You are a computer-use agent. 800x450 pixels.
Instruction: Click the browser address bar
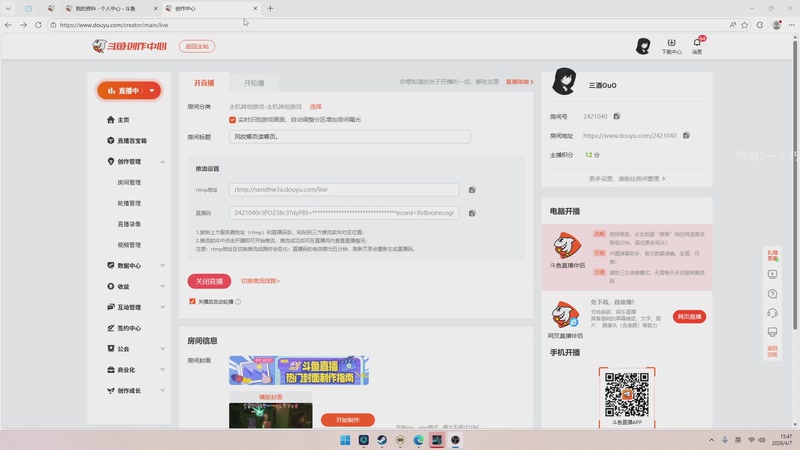coord(388,24)
